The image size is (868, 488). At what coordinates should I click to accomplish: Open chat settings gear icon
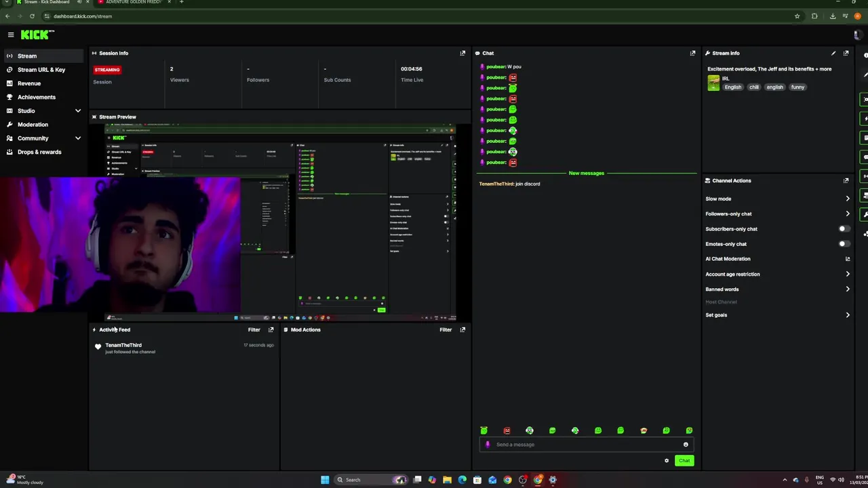pyautogui.click(x=667, y=461)
